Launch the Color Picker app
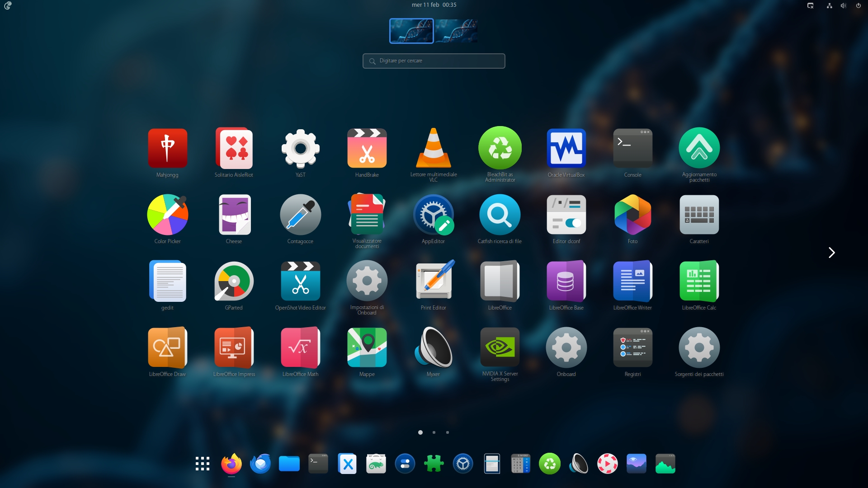Screen dimensions: 868x488 (167, 215)
